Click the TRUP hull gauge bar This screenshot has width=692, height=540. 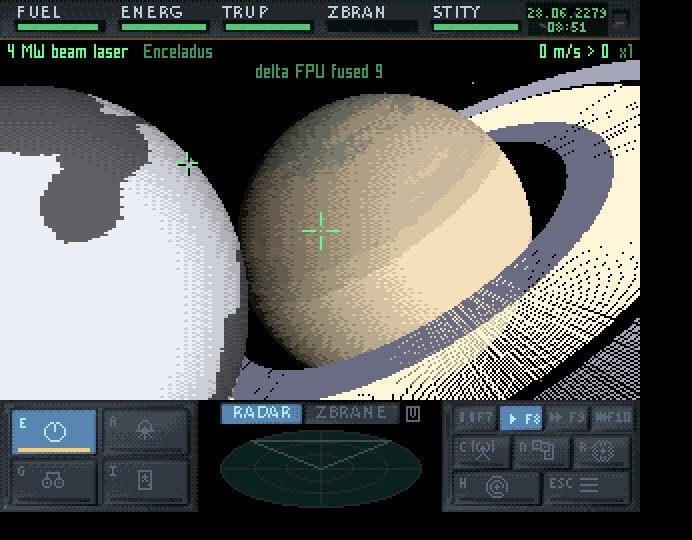(268, 27)
